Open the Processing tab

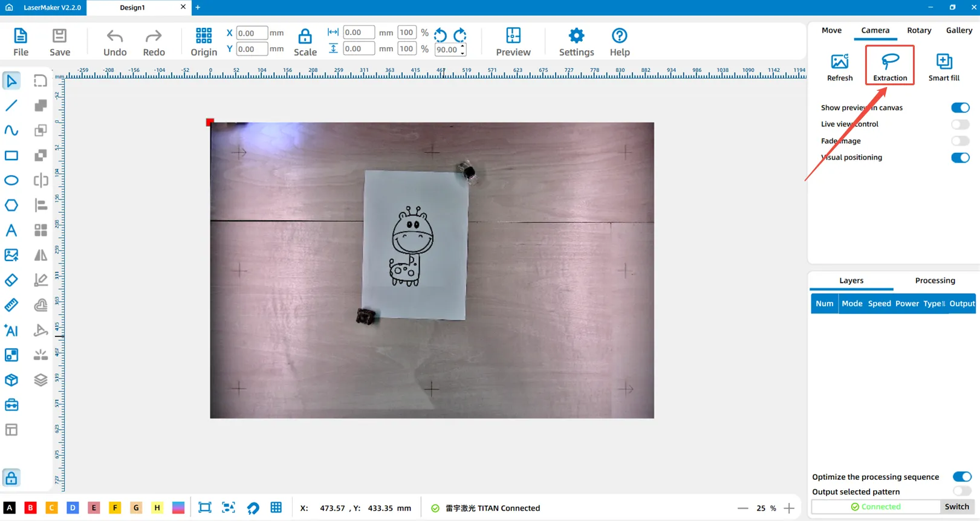point(935,280)
